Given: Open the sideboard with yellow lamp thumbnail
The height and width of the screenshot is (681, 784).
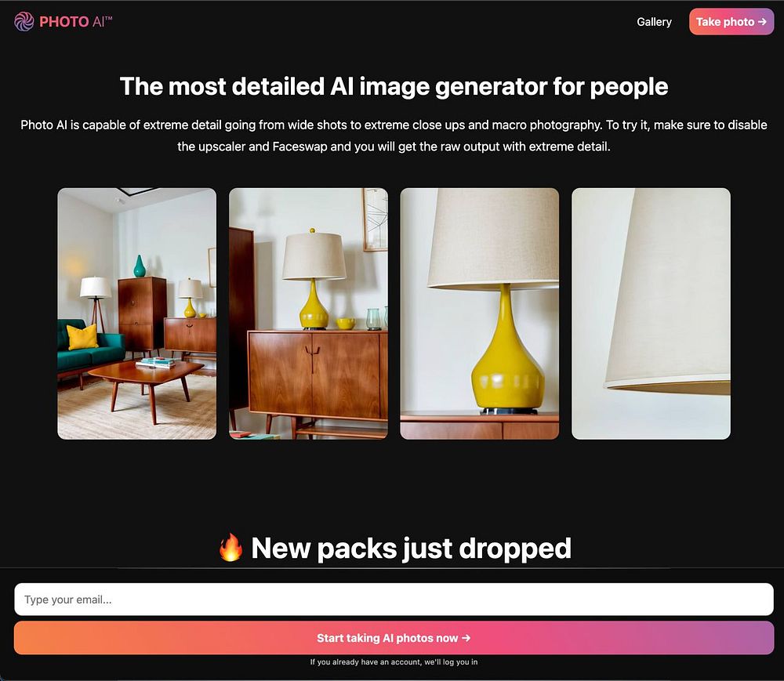Looking at the screenshot, I should point(308,313).
